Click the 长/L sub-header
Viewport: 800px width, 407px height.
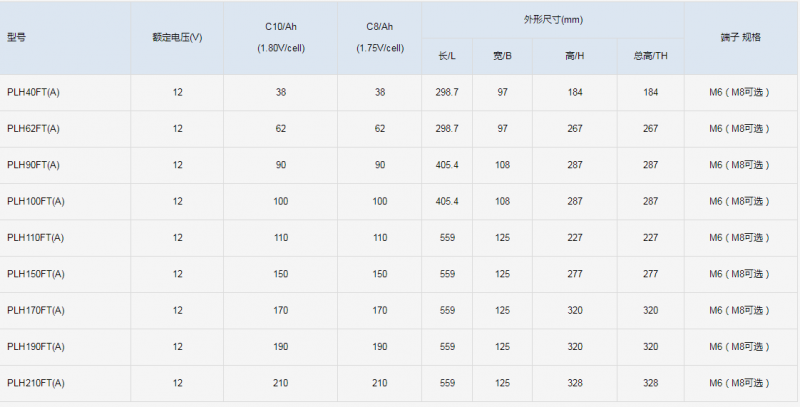pyautogui.click(x=447, y=55)
